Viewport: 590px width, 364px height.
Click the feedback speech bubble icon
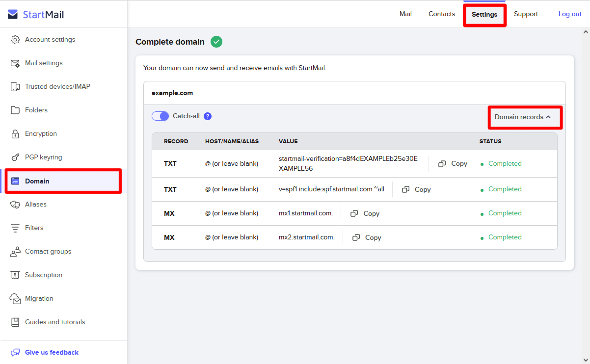(15, 353)
